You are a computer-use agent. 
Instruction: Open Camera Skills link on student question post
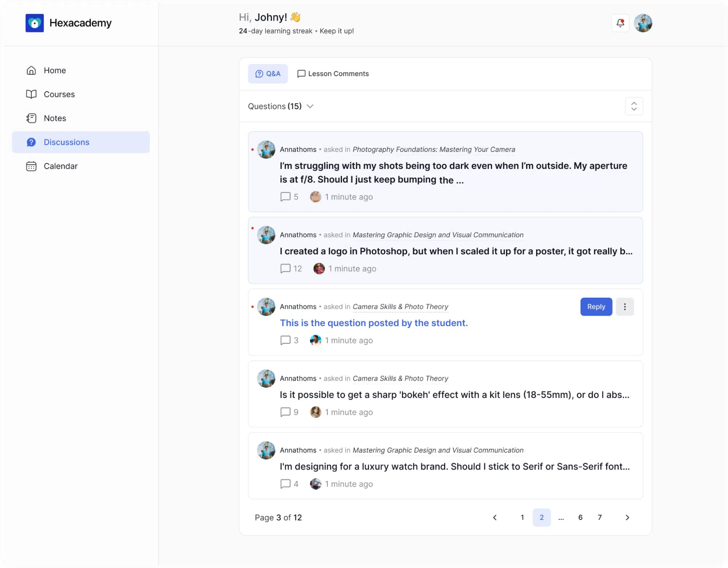click(x=400, y=307)
